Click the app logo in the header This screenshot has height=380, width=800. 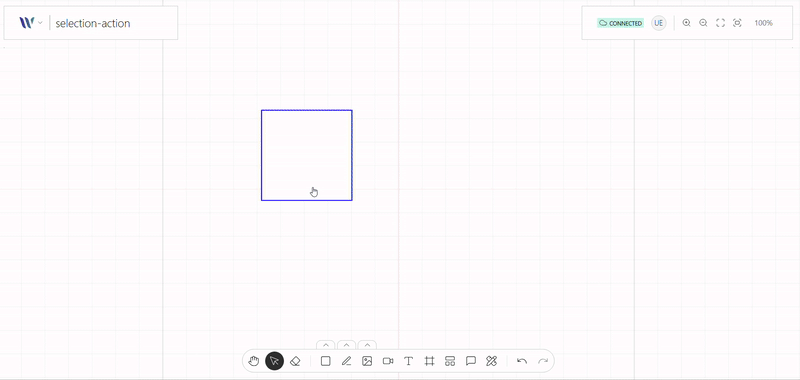coord(27,23)
